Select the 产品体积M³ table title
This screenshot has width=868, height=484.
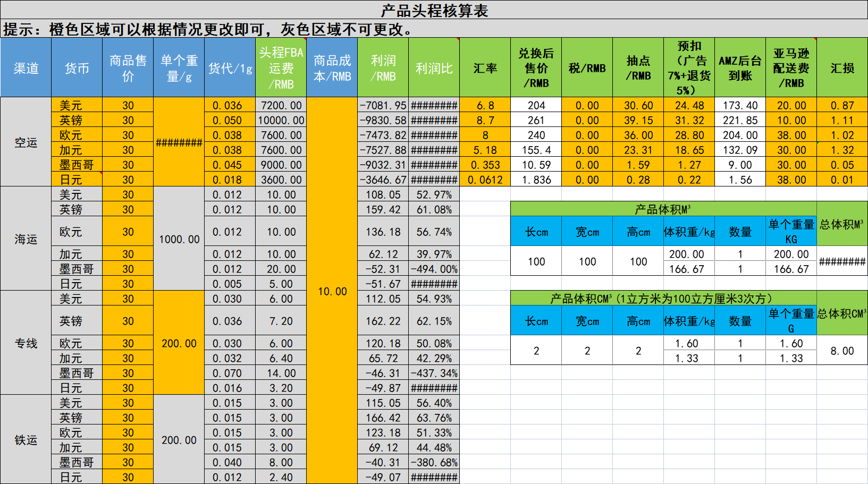663,209
